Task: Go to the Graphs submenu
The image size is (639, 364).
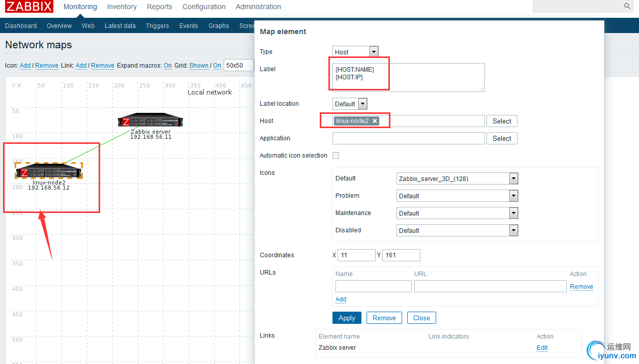Action: (219, 26)
